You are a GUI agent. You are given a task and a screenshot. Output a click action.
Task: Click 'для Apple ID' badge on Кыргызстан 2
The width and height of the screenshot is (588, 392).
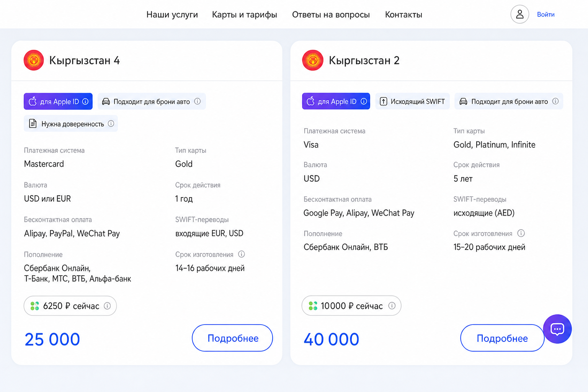(336, 101)
